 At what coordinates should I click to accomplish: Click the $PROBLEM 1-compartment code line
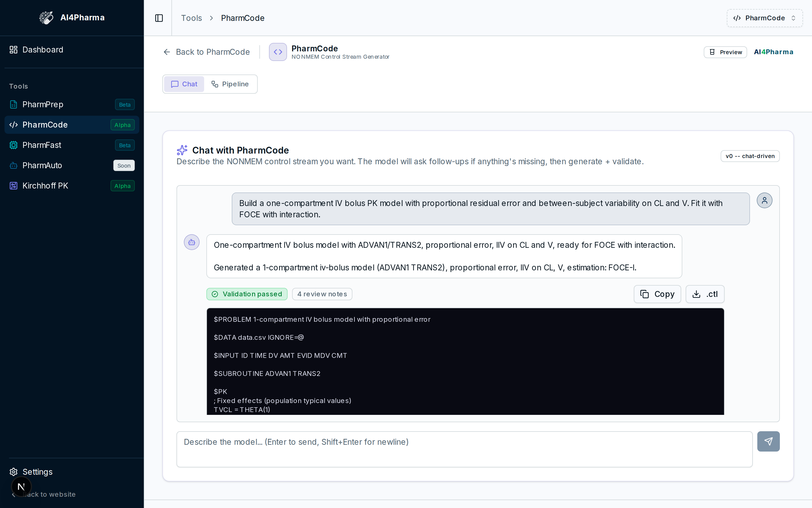tap(322, 319)
